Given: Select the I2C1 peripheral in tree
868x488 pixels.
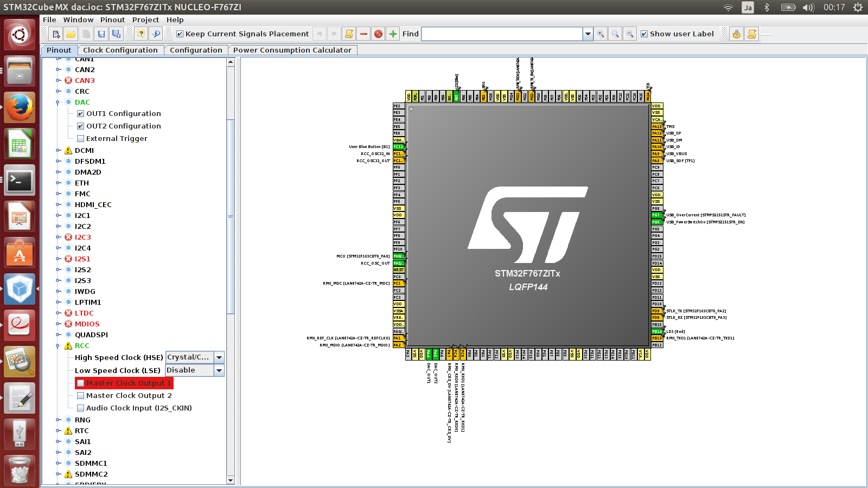Looking at the screenshot, I should point(82,216).
